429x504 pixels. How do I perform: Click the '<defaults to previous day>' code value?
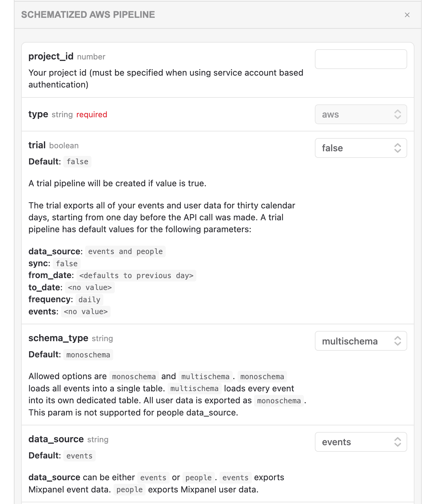click(x=136, y=276)
